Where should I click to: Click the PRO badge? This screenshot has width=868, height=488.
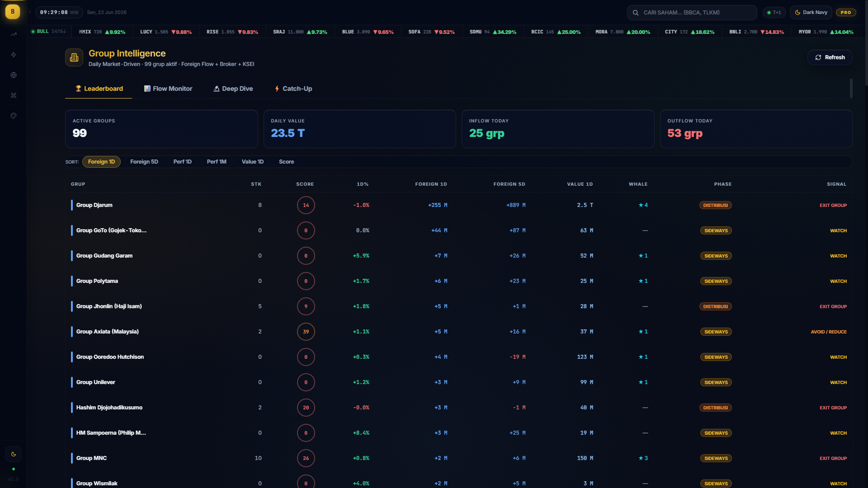(846, 13)
